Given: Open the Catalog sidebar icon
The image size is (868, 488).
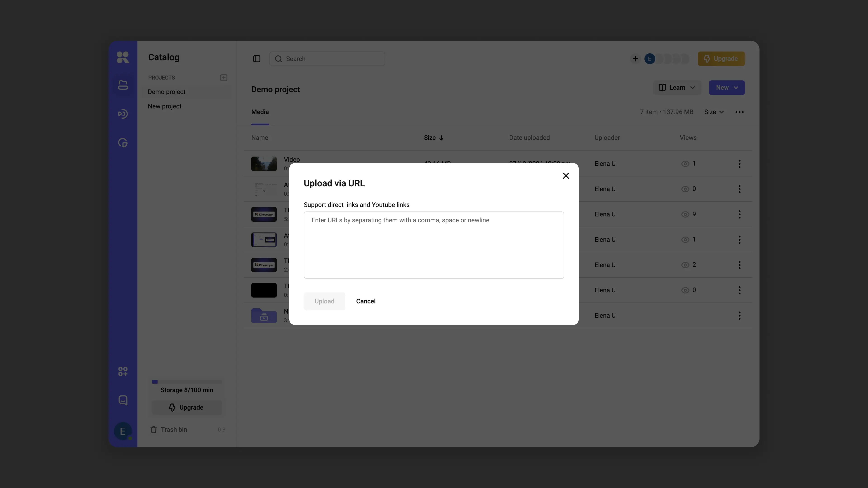Looking at the screenshot, I should (123, 85).
